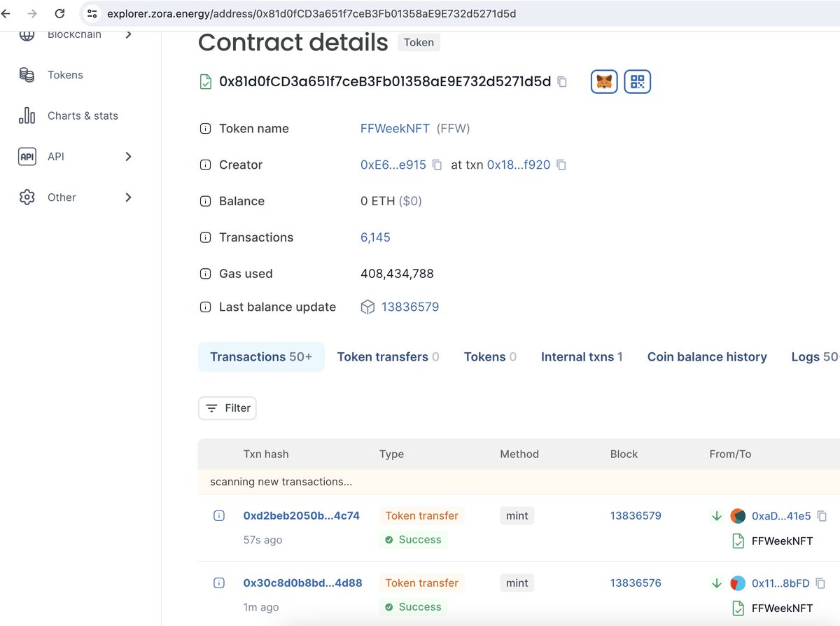Click the 408,434,788 gas used value
The image size is (840, 626).
click(x=397, y=274)
